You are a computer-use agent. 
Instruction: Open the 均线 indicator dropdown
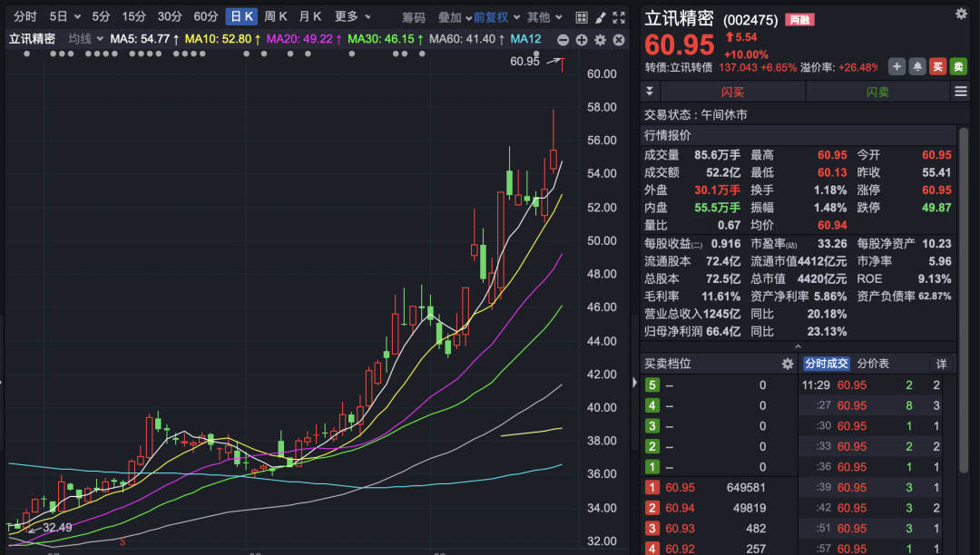(85, 38)
